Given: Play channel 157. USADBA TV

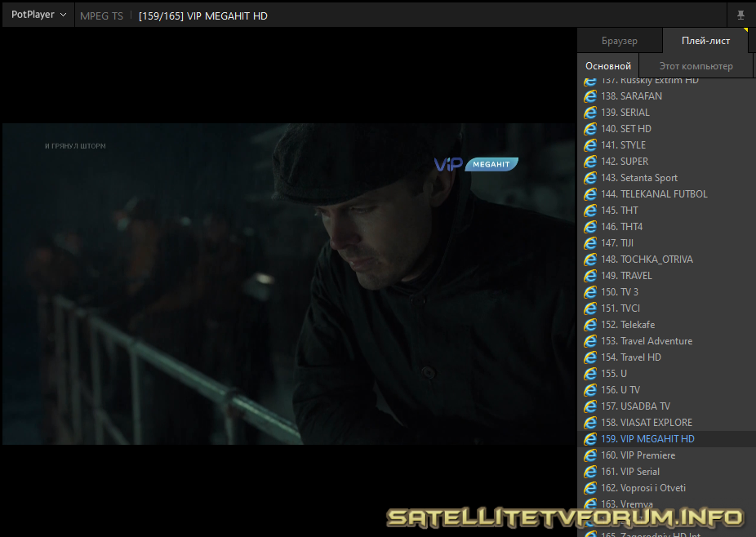Looking at the screenshot, I should [x=666, y=406].
